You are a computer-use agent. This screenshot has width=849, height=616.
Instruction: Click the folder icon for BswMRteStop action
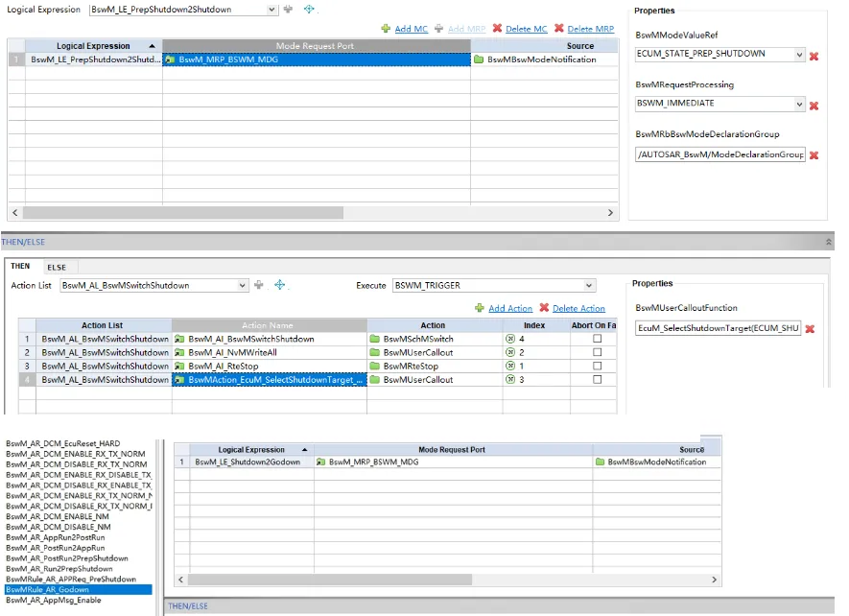tap(375, 367)
